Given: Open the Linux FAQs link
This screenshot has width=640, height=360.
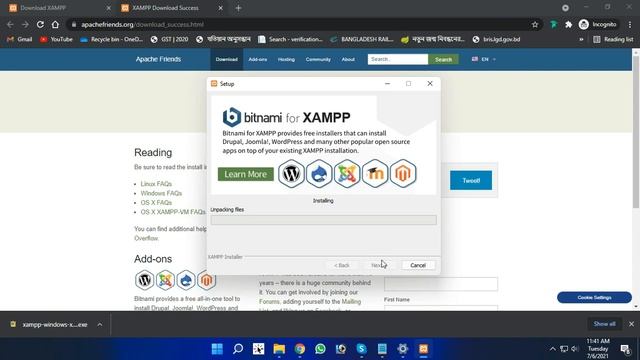Looking at the screenshot, I should (x=156, y=184).
